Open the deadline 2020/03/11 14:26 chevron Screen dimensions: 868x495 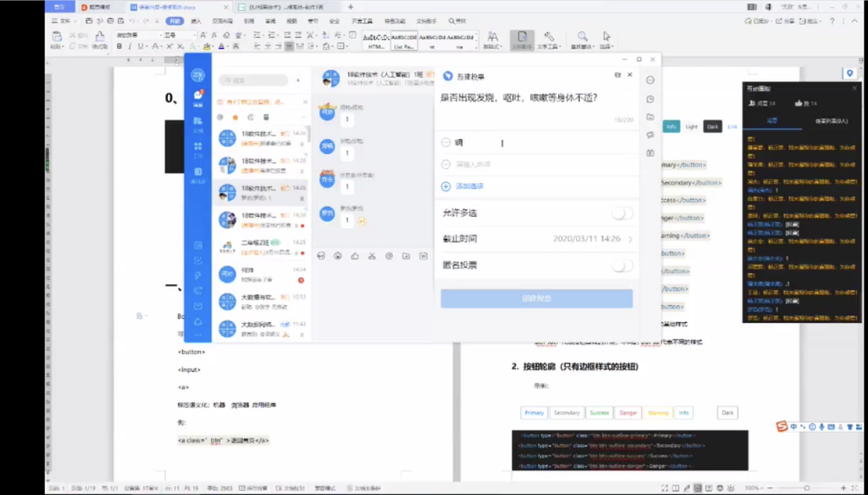pyautogui.click(x=630, y=240)
